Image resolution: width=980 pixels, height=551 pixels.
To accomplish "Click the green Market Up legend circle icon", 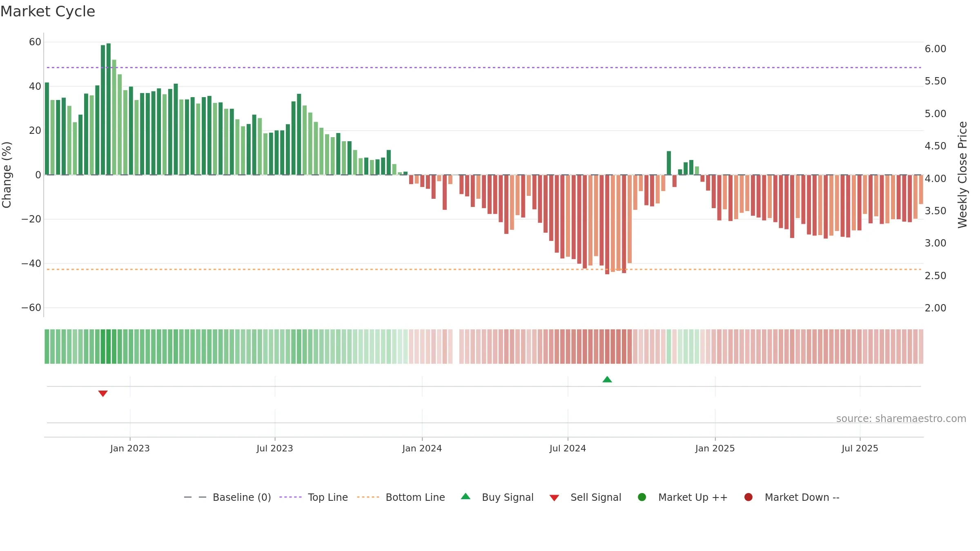I will 642,497.
